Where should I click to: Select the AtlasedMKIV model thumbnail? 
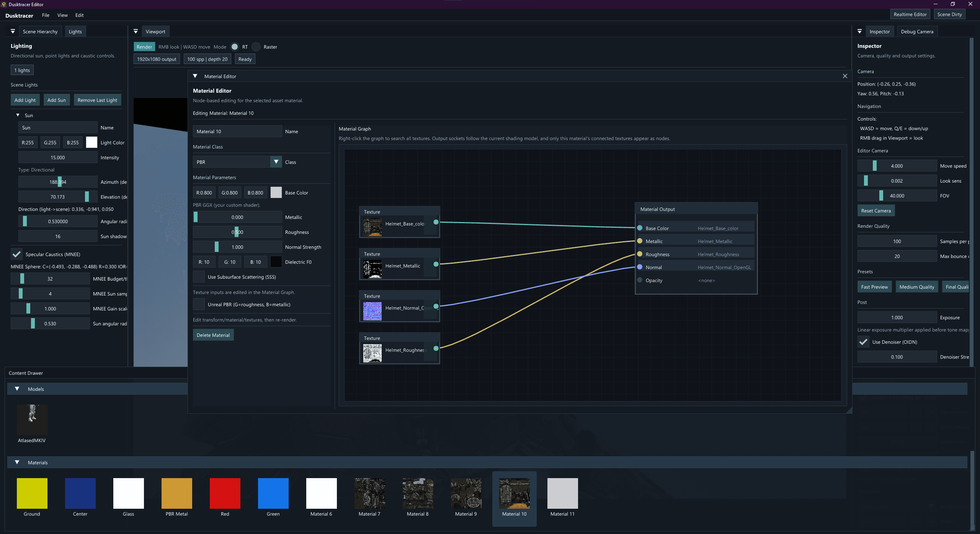pyautogui.click(x=32, y=420)
